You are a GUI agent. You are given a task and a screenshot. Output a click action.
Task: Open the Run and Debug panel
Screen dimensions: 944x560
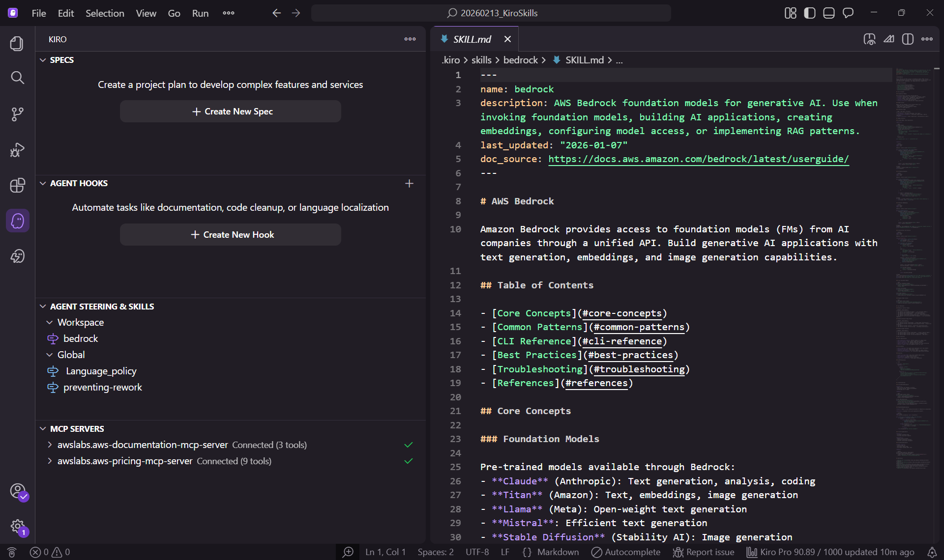[x=17, y=150]
